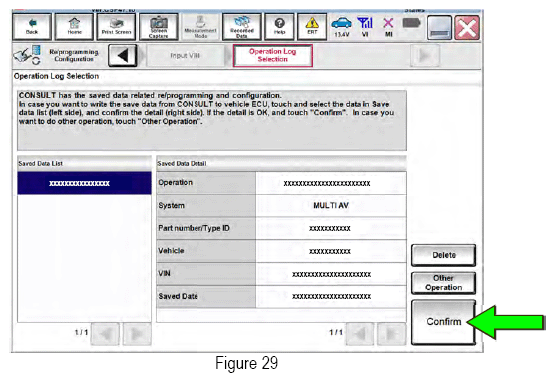Screen dimensions: 555x382
Task: Click the battery status icon
Action: [x=411, y=24]
